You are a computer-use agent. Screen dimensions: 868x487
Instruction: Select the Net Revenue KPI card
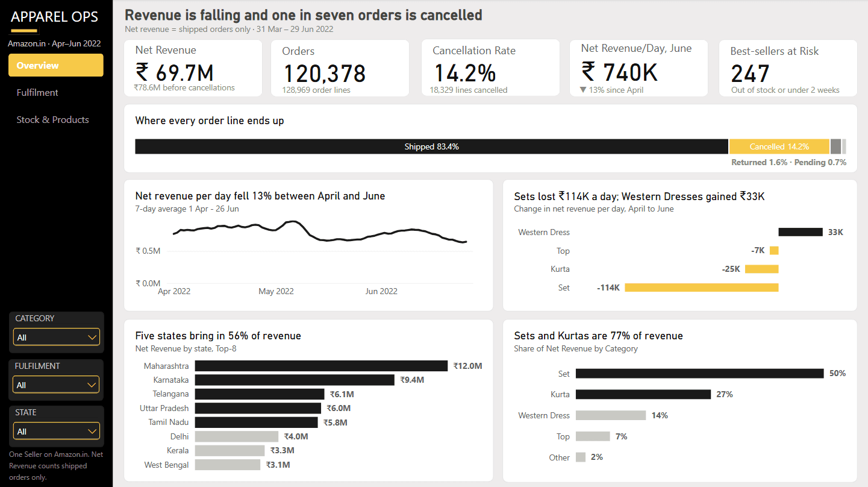pos(193,68)
